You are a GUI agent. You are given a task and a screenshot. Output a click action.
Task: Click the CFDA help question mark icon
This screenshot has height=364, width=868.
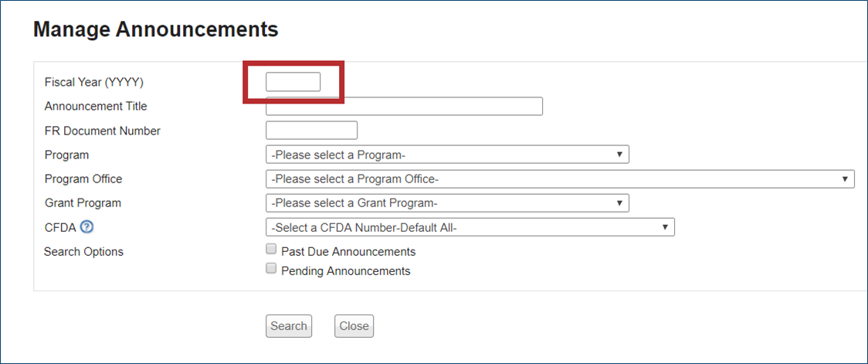(87, 227)
